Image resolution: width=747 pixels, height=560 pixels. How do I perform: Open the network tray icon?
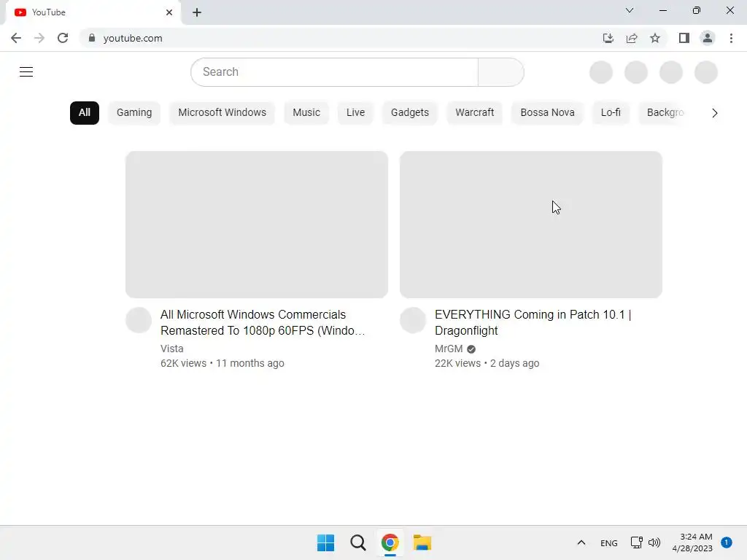coord(636,542)
